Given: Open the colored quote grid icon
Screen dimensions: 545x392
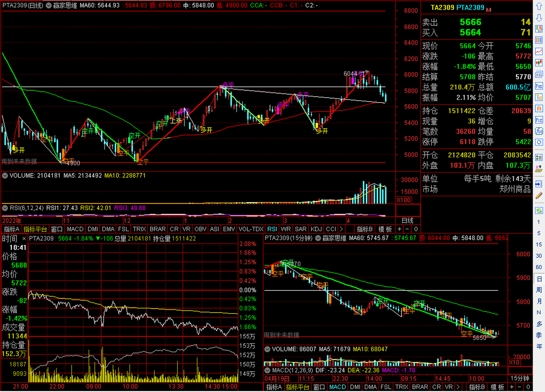Looking at the screenshot, I should click(x=539, y=40).
